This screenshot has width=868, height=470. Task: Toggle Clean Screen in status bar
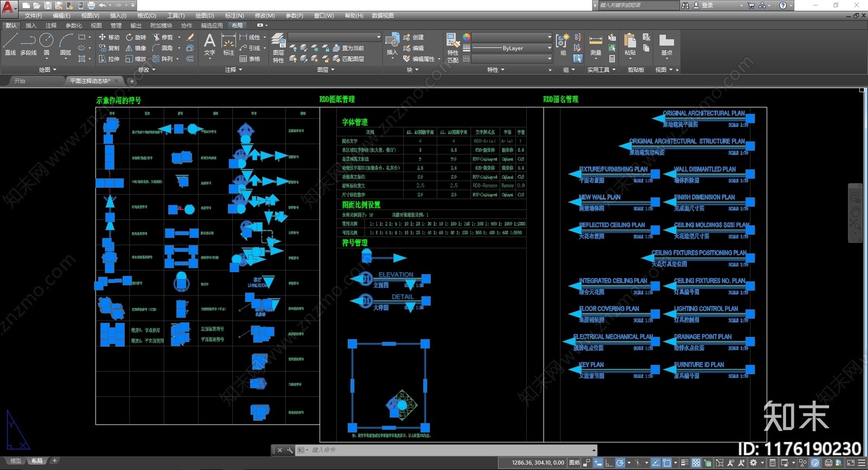pyautogui.click(x=850, y=463)
